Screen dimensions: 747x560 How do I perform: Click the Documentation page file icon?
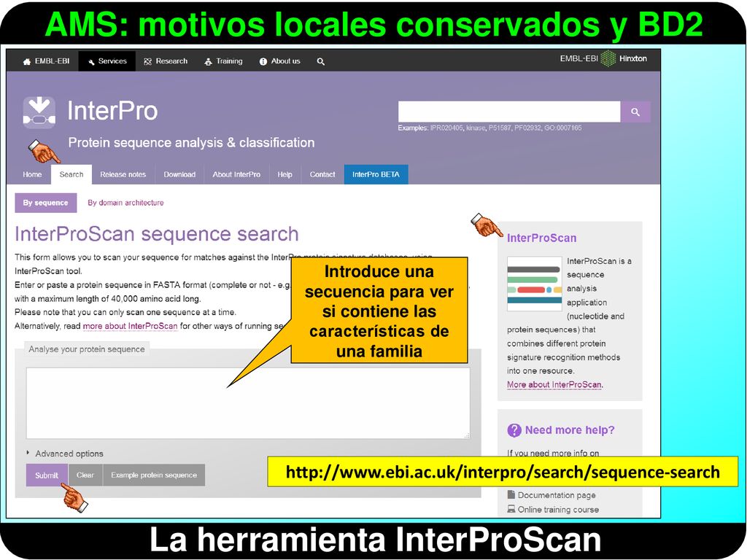pyautogui.click(x=511, y=495)
